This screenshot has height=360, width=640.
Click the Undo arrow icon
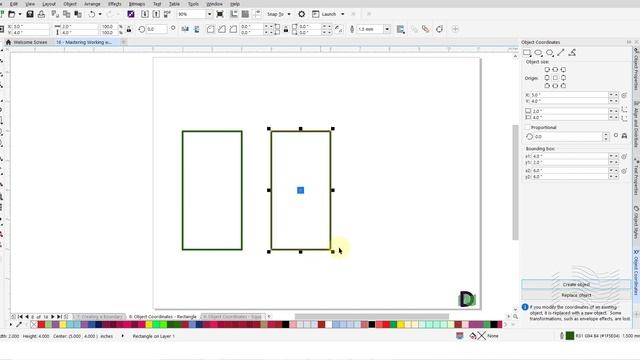coord(92,14)
